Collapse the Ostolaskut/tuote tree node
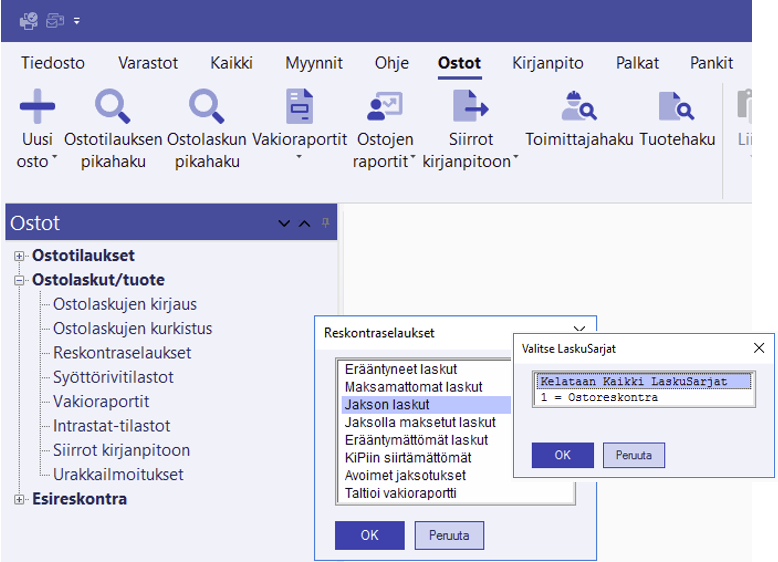 pos(19,281)
